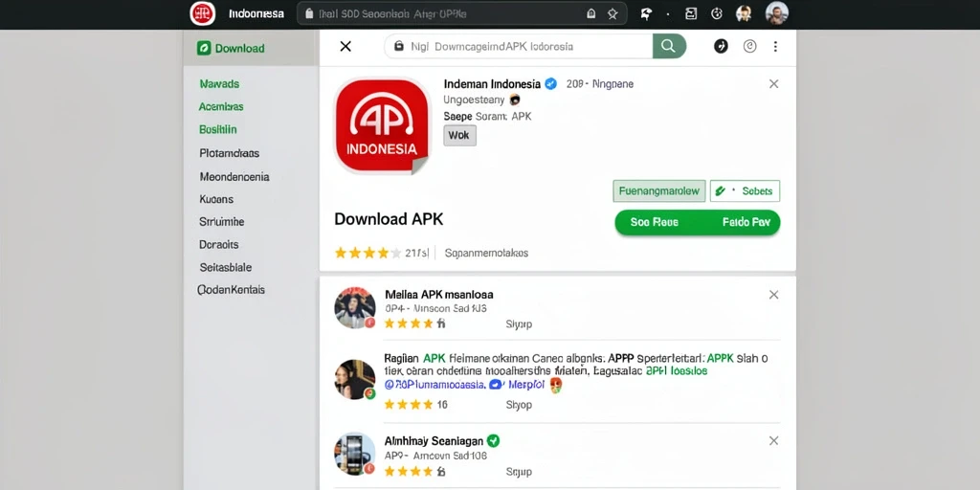Click the circular timer icon in top bar
This screenshot has height=490, width=980.
click(717, 13)
